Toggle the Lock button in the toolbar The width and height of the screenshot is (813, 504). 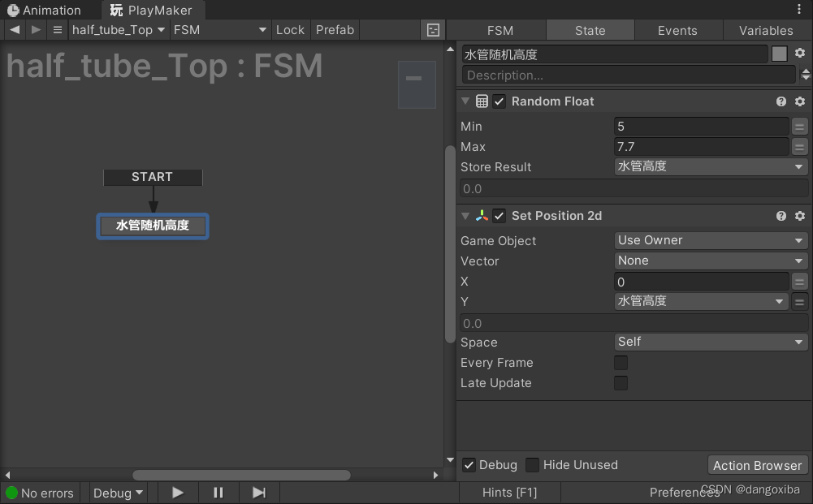[x=290, y=30]
